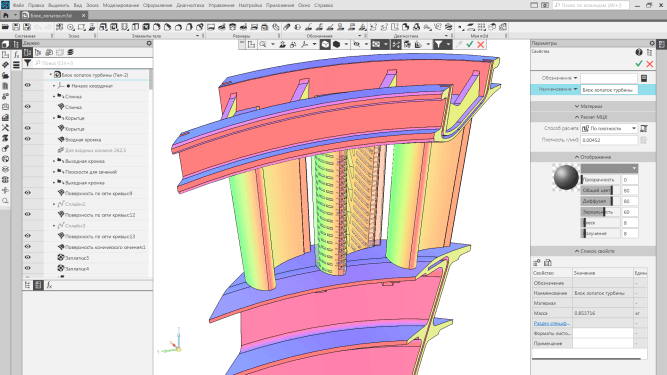Click the Раздел специф... link
Viewport: 667px width, 375px height.
point(552,323)
